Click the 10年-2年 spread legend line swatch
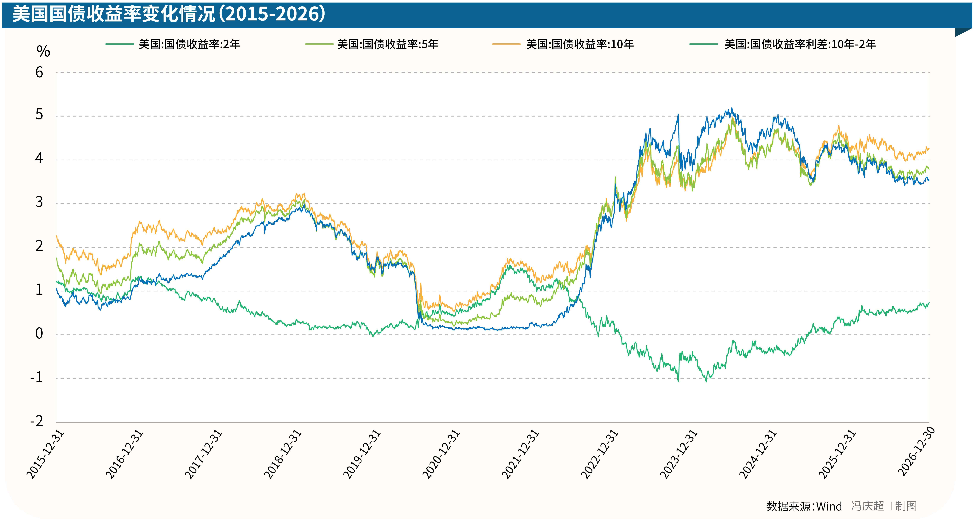 [x=703, y=44]
